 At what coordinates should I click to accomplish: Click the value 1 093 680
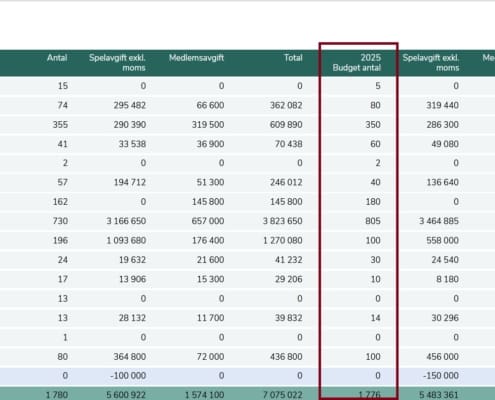pyautogui.click(x=126, y=240)
